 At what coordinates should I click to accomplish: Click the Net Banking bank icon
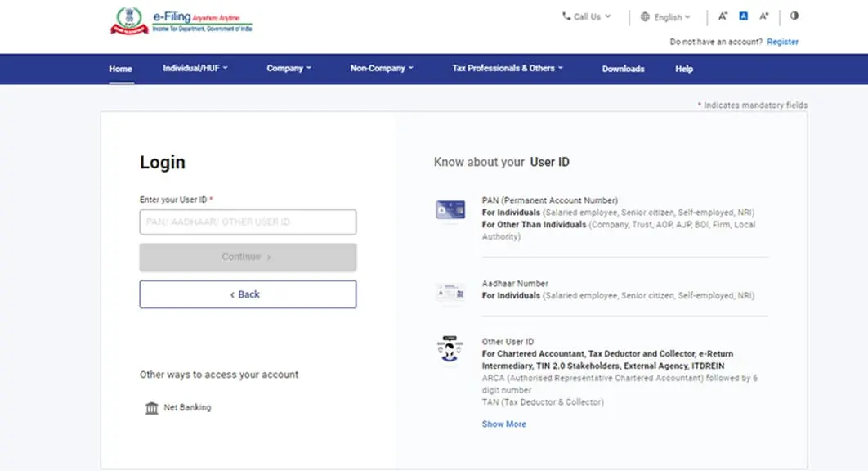[152, 408]
